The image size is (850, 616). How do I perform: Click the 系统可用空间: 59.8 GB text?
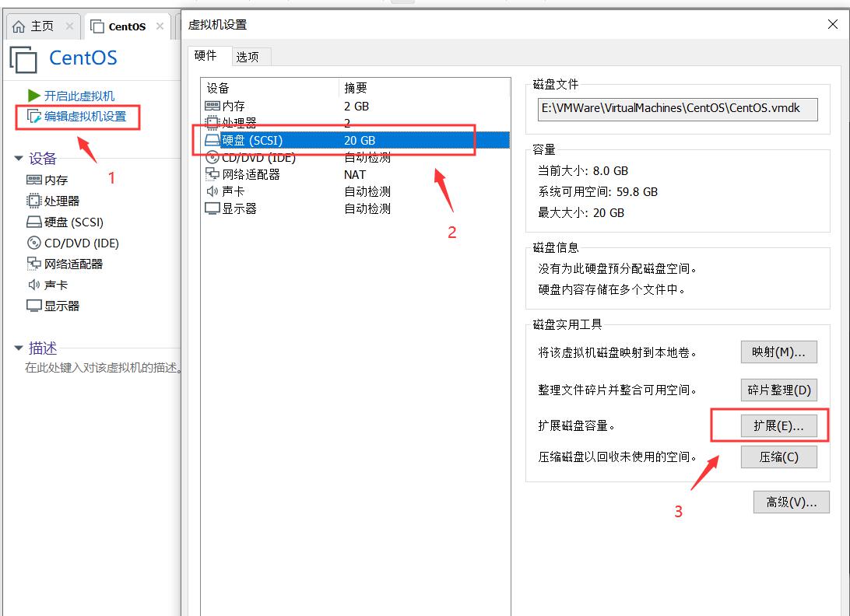tap(598, 192)
